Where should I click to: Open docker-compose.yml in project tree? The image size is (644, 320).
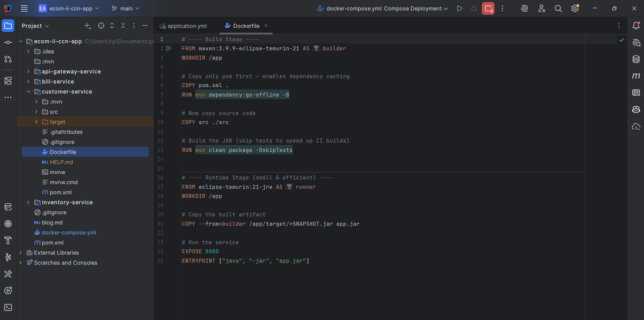(x=69, y=233)
